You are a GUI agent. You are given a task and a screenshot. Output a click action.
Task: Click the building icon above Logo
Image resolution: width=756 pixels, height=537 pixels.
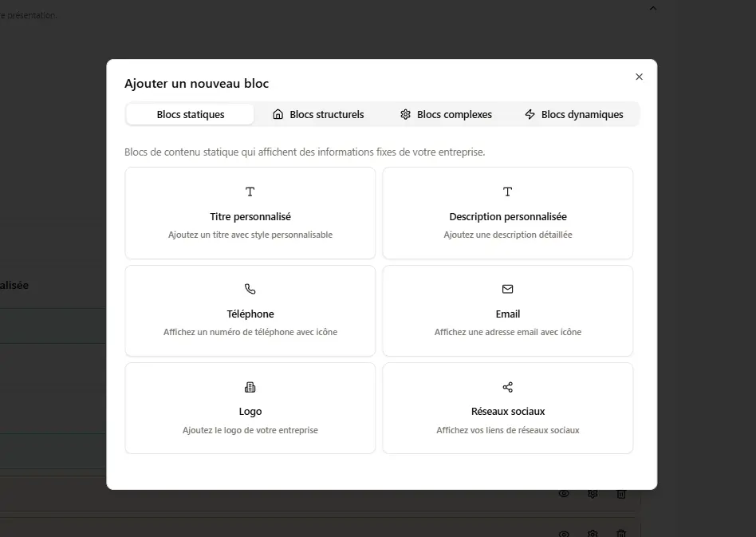point(250,387)
